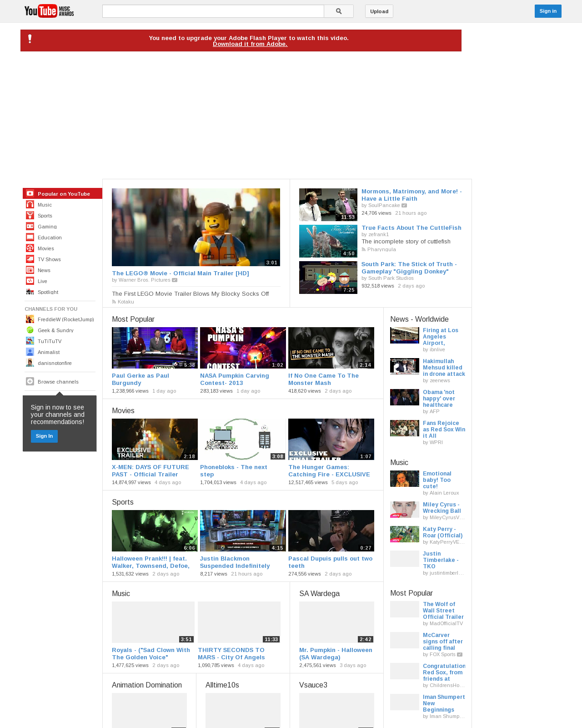Click the Upload button

379,11
